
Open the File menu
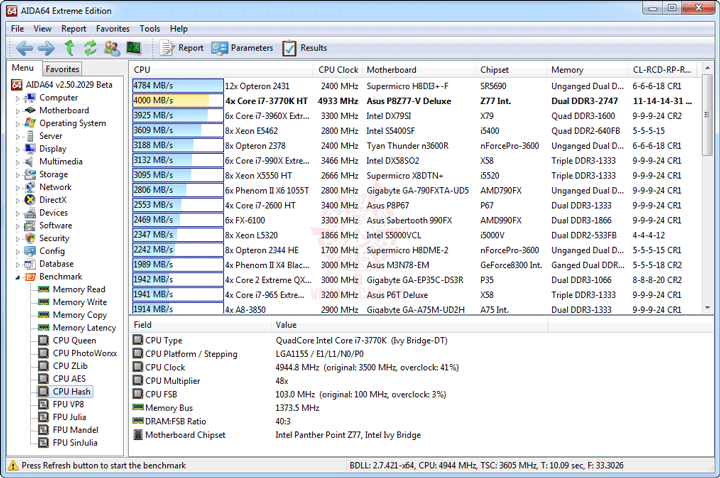[x=17, y=28]
